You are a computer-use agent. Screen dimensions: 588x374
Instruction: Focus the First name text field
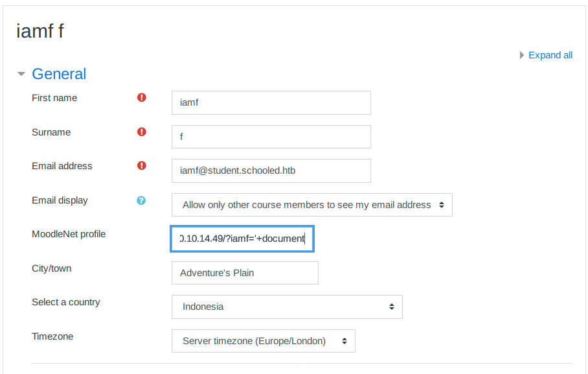click(x=271, y=102)
